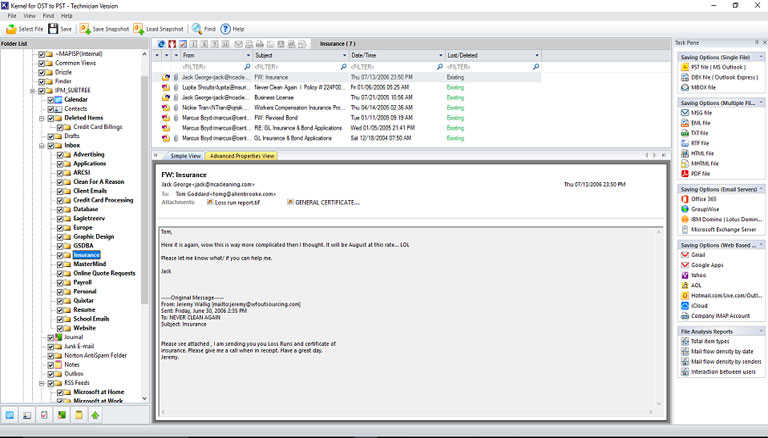This screenshot has height=438, width=768.
Task: Collapse the Inbox folder tree node
Action: click(x=42, y=146)
